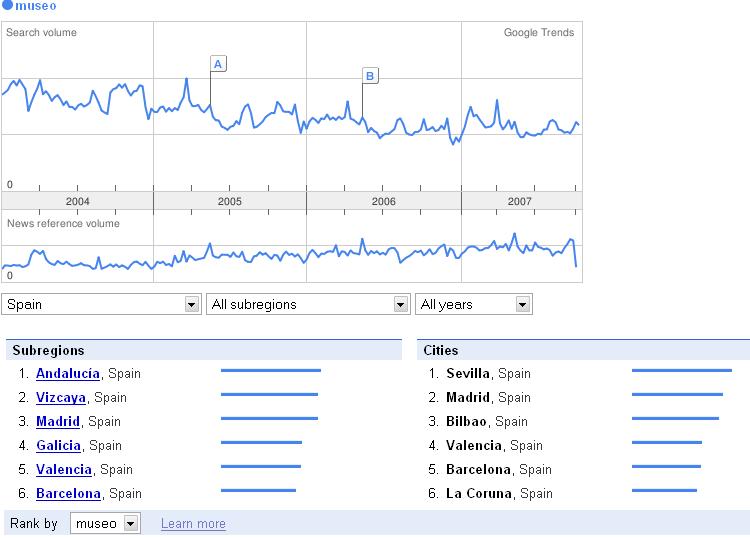
Task: Click the 2005 year label on timeline
Action: point(229,201)
